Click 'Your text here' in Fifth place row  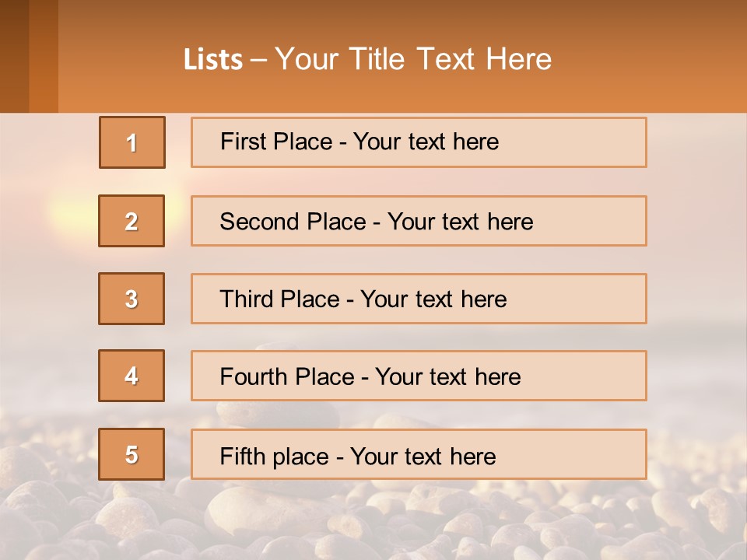coord(423,456)
